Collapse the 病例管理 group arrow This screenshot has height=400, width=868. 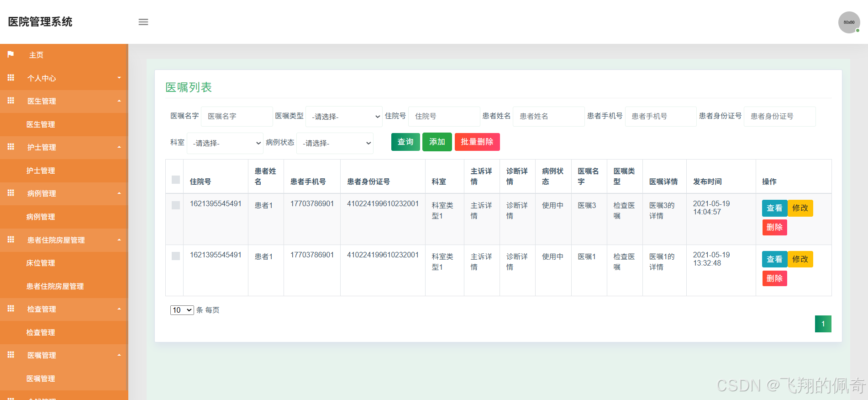tap(119, 193)
